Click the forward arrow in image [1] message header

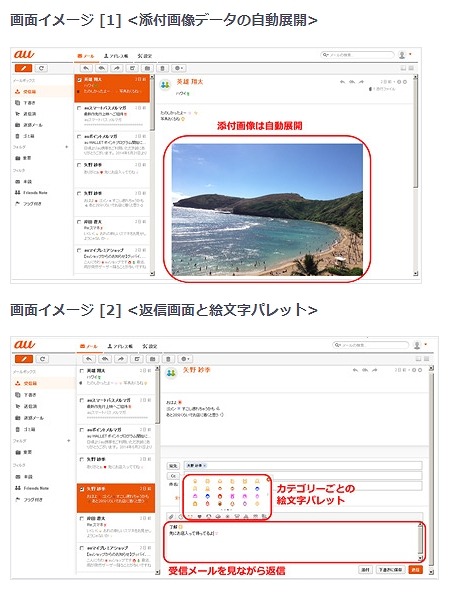coord(361,82)
